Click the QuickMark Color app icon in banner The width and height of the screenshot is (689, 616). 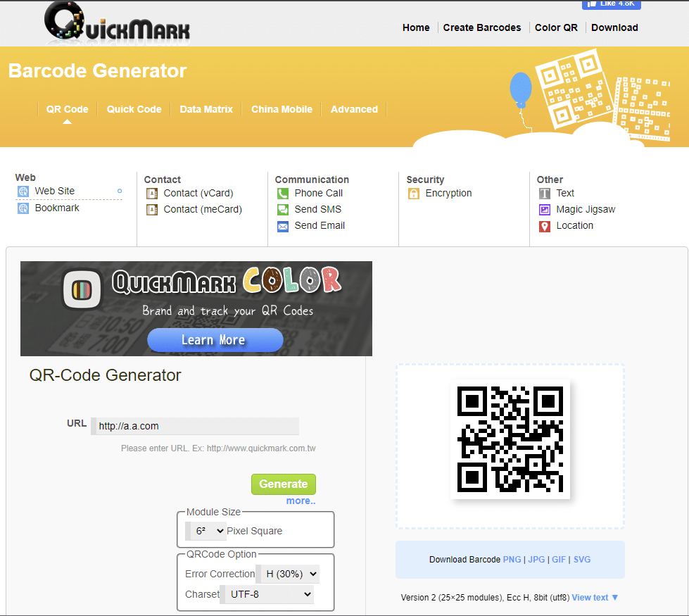[x=82, y=290]
